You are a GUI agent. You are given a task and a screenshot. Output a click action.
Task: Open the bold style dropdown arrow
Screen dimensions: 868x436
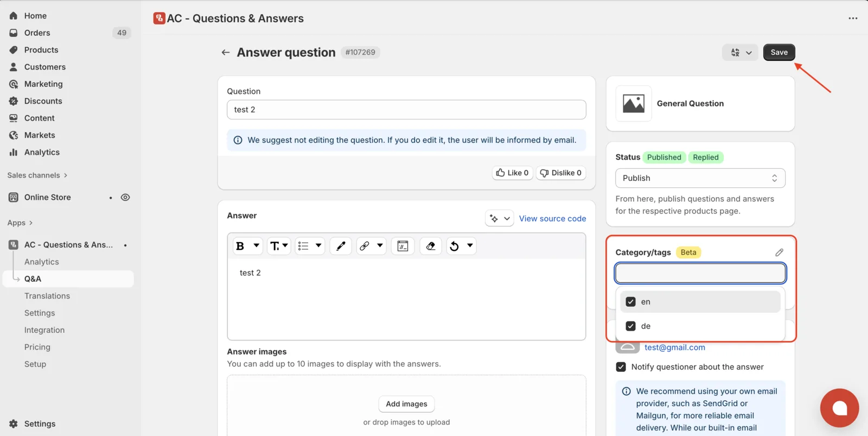tap(257, 245)
